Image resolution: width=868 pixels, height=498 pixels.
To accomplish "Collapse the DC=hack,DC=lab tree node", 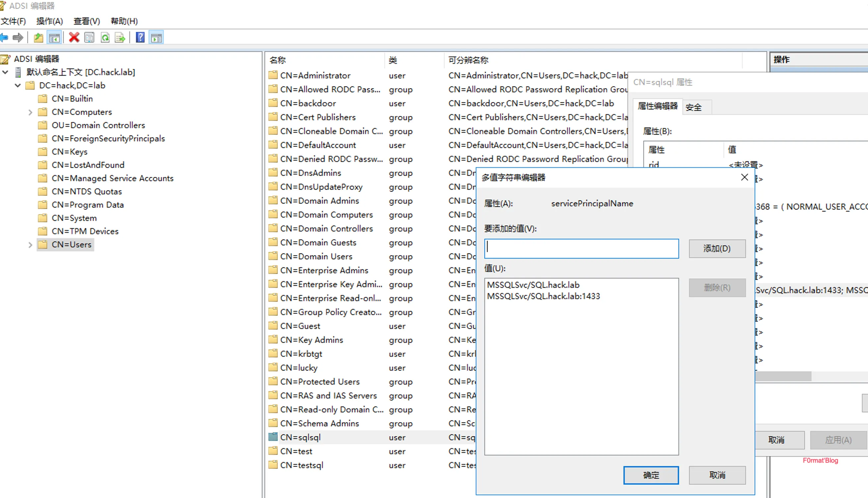I will point(18,86).
